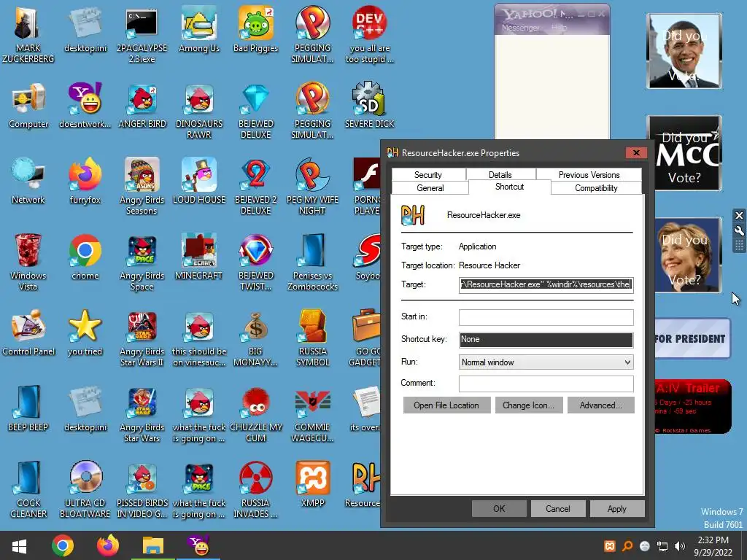Click the Advanced... button
This screenshot has width=747, height=560.
601,405
